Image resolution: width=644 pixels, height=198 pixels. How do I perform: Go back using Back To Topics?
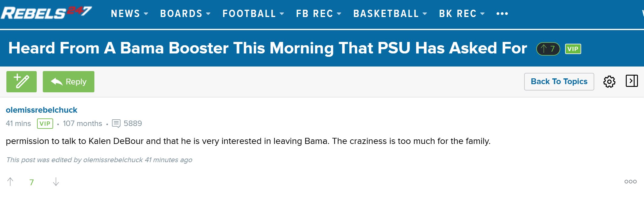click(559, 82)
